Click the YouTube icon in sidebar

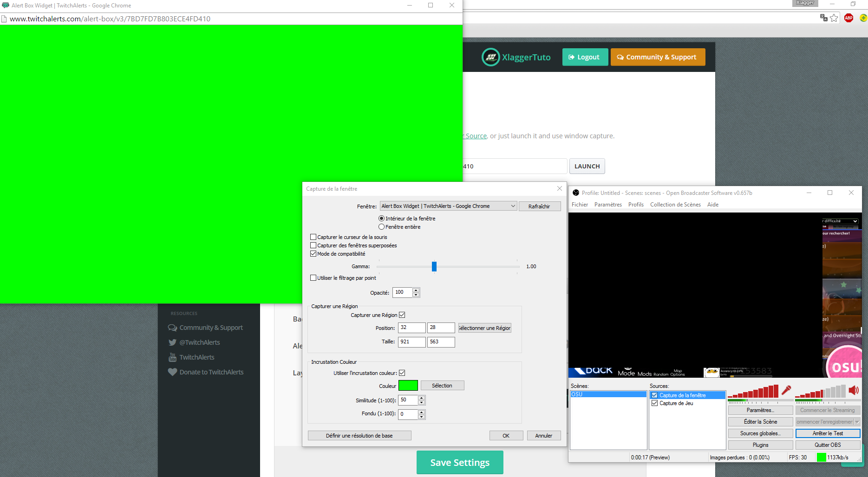[x=172, y=357]
